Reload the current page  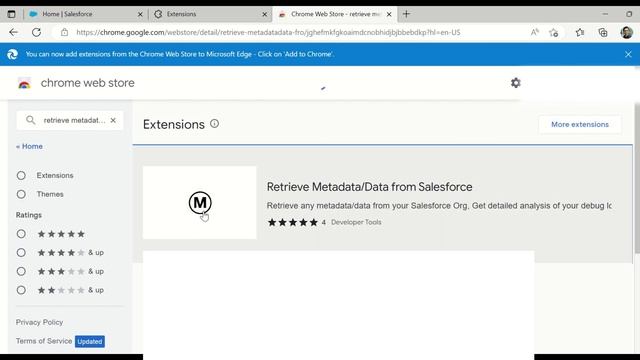pyautogui.click(x=36, y=32)
